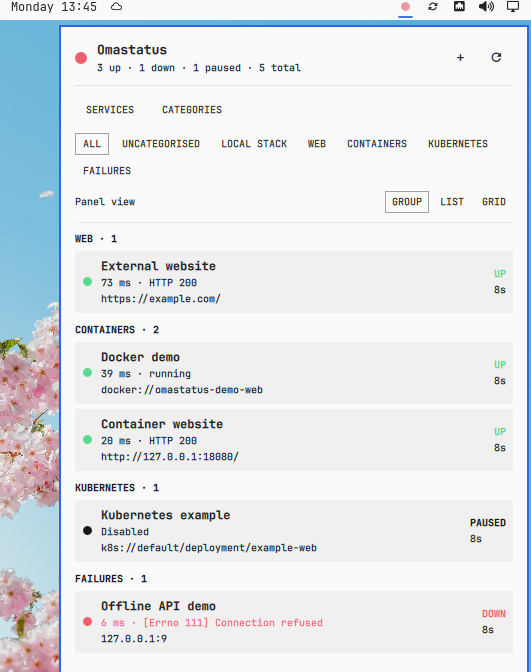Click the UP label on External website

500,274
